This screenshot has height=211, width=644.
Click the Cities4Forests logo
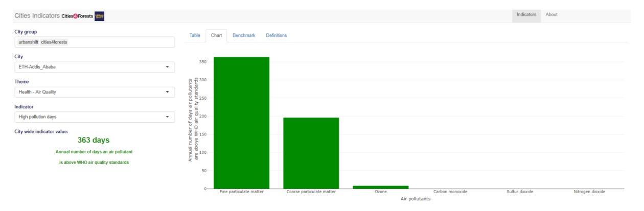coord(77,16)
